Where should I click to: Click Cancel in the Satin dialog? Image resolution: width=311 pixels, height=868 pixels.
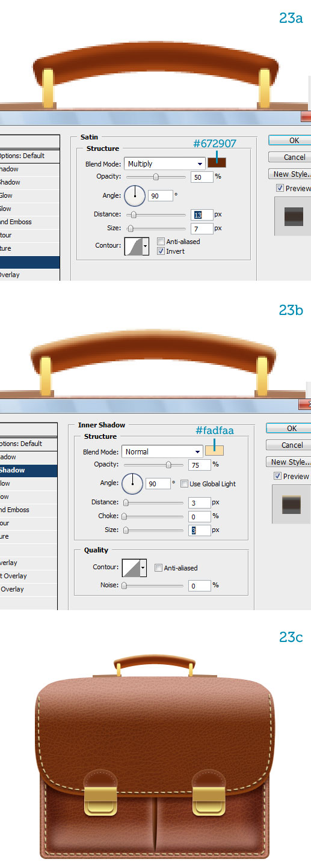coord(290,157)
